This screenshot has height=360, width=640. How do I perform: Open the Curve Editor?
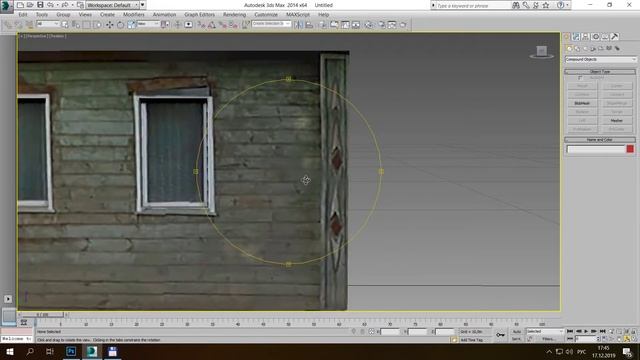click(345, 25)
